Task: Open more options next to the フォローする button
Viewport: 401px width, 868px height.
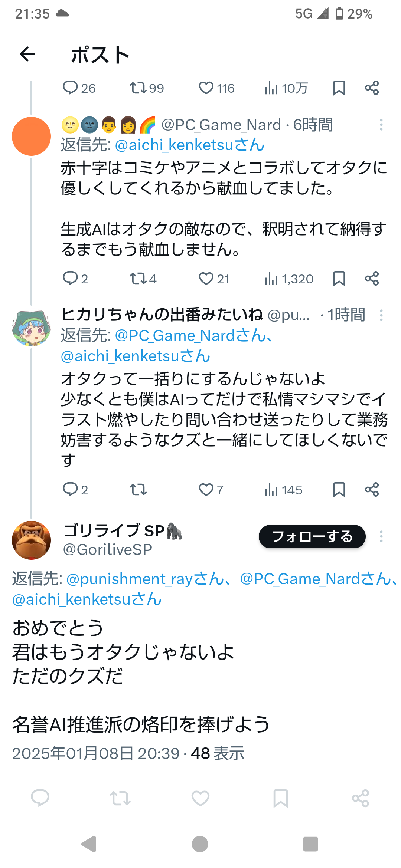Action: (381, 536)
